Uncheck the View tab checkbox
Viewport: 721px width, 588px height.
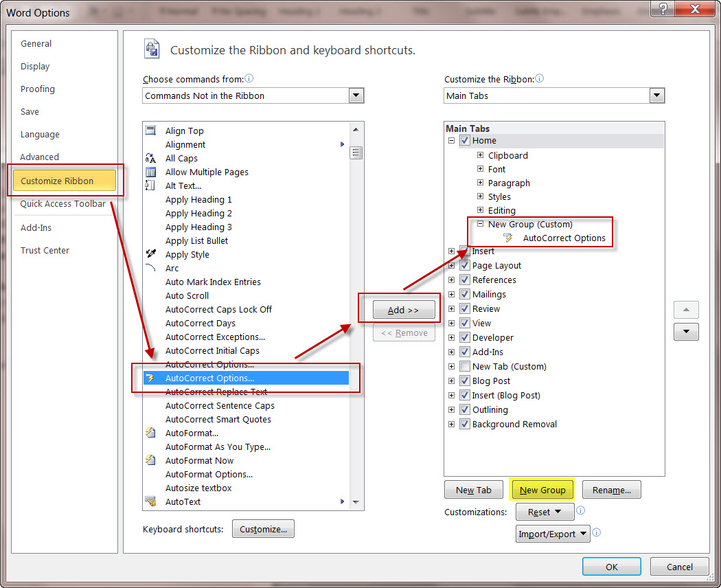click(465, 323)
